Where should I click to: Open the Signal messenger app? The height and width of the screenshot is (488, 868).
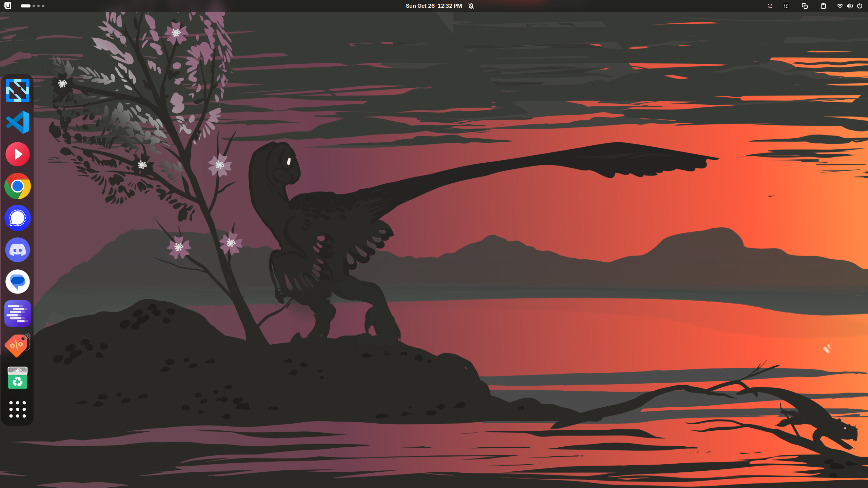click(x=18, y=218)
